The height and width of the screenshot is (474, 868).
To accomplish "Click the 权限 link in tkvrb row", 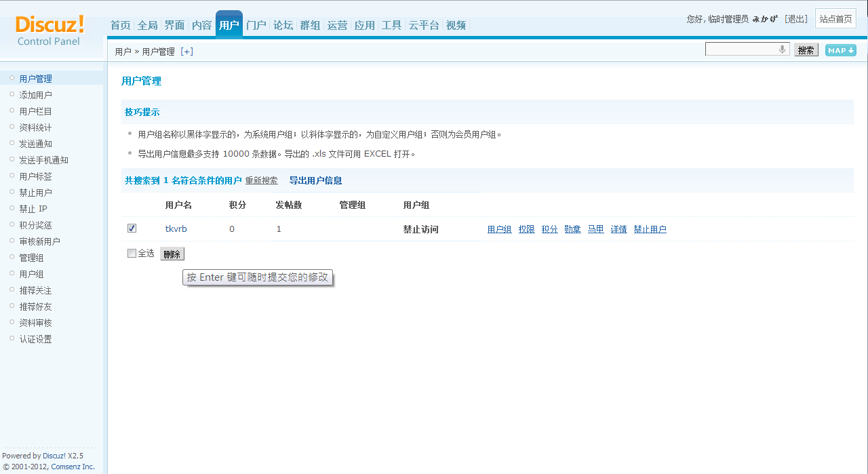I will pyautogui.click(x=526, y=229).
